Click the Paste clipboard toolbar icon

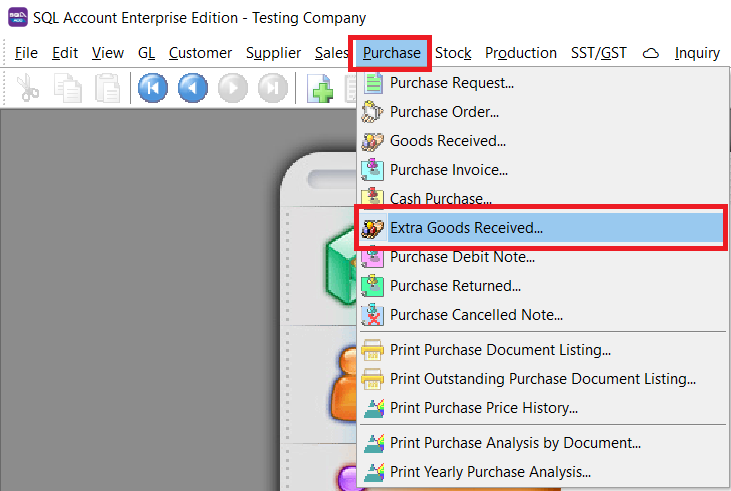click(x=105, y=89)
